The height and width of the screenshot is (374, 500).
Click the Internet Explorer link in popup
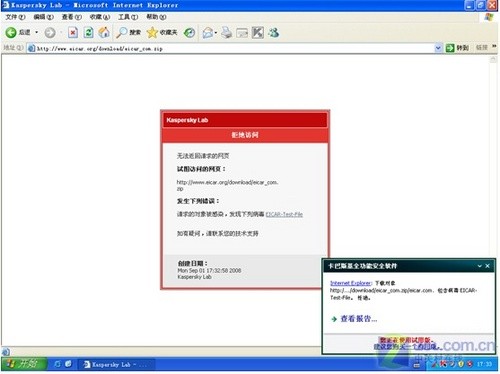pos(351,283)
